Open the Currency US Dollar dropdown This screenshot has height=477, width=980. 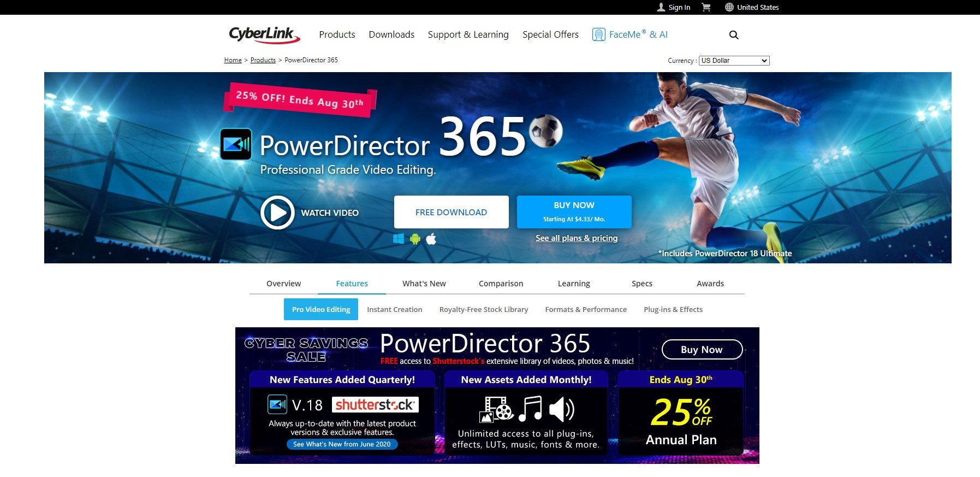[734, 61]
